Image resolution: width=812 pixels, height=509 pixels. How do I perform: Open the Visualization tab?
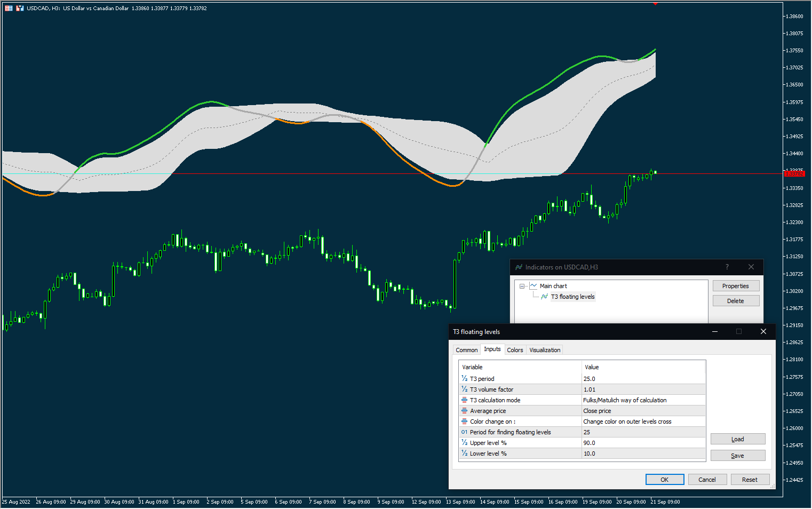544,349
